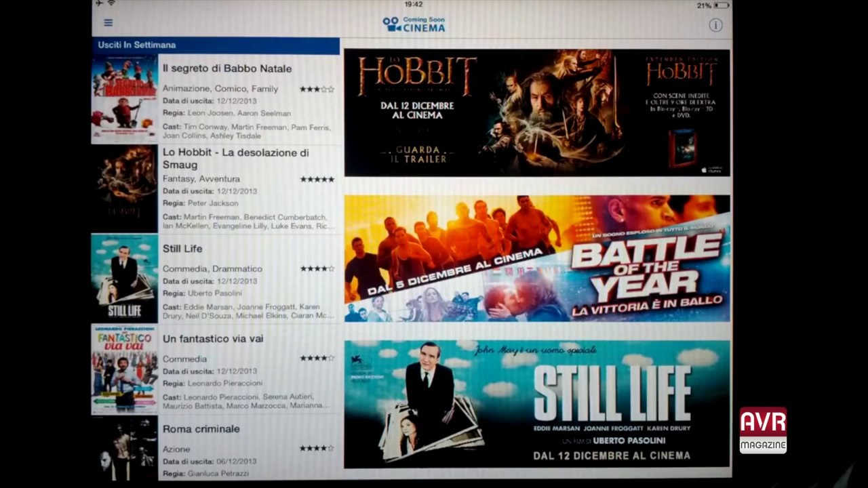
Task: Select Regia: Peter Jackson line
Action: [x=201, y=203]
